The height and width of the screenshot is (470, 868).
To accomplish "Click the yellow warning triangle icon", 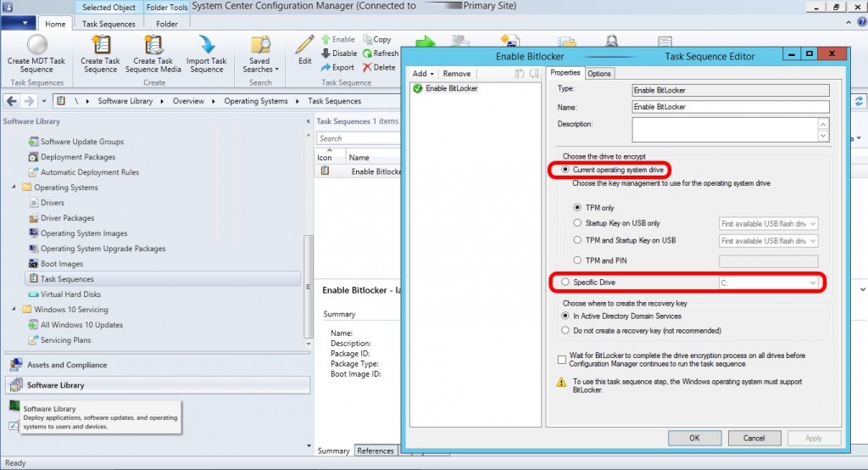I will (561, 382).
